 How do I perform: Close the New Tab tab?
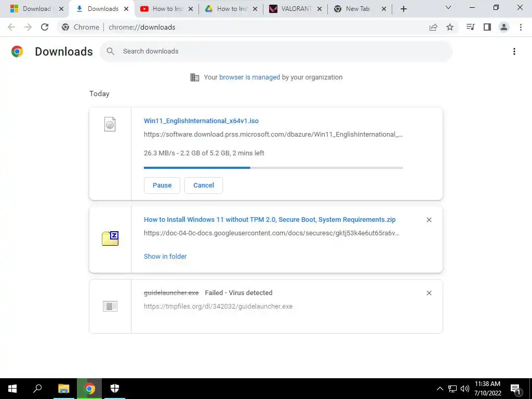[x=384, y=9]
